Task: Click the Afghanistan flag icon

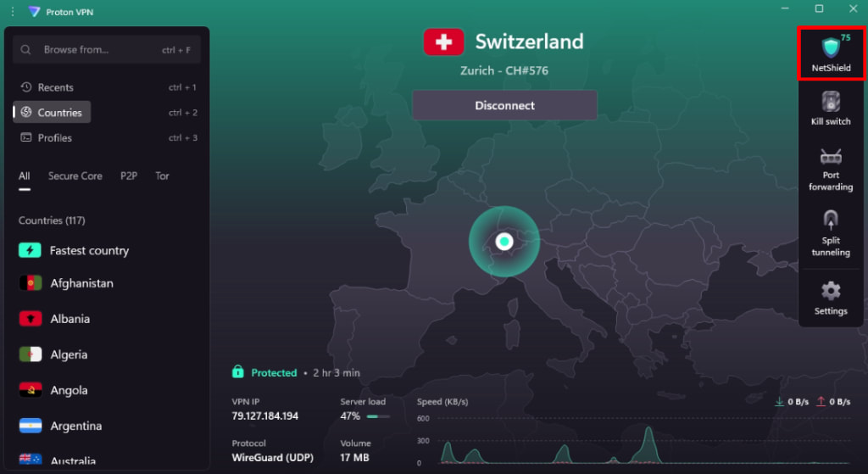Action: point(31,283)
